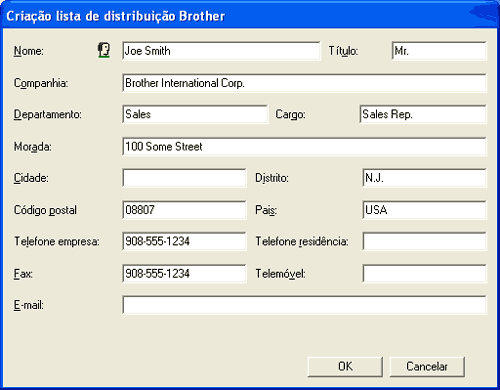Confirm with the OK button
The width and height of the screenshot is (500, 390).
(x=345, y=367)
